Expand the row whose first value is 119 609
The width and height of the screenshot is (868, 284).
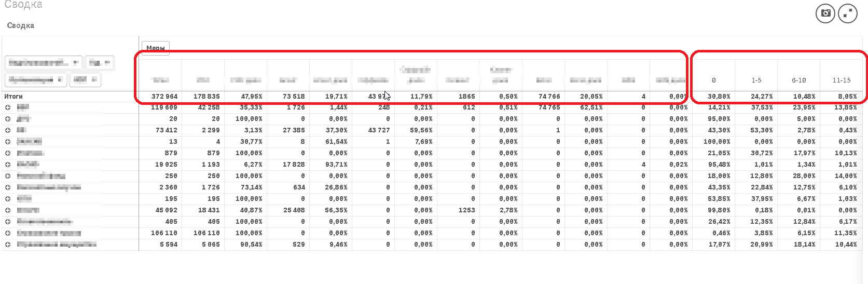[x=8, y=107]
